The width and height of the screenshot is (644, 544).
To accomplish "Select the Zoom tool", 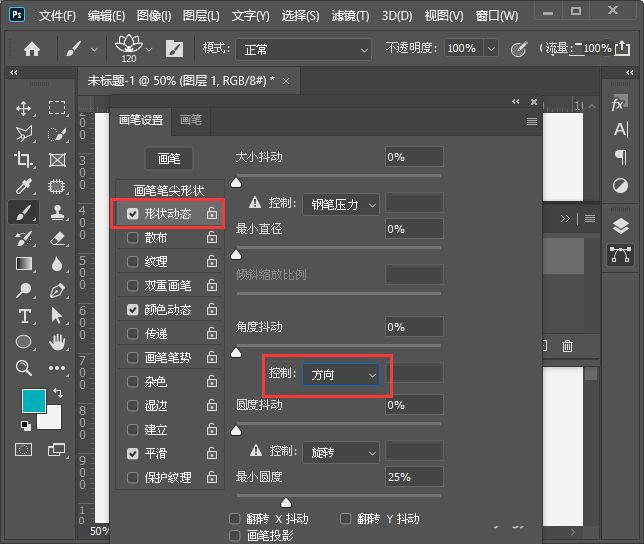I will pos(24,368).
